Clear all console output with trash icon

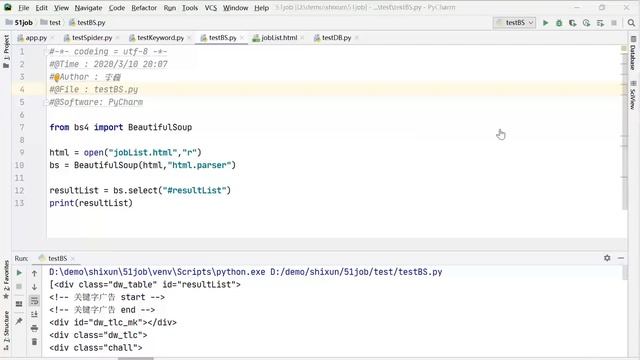pyautogui.click(x=34, y=342)
